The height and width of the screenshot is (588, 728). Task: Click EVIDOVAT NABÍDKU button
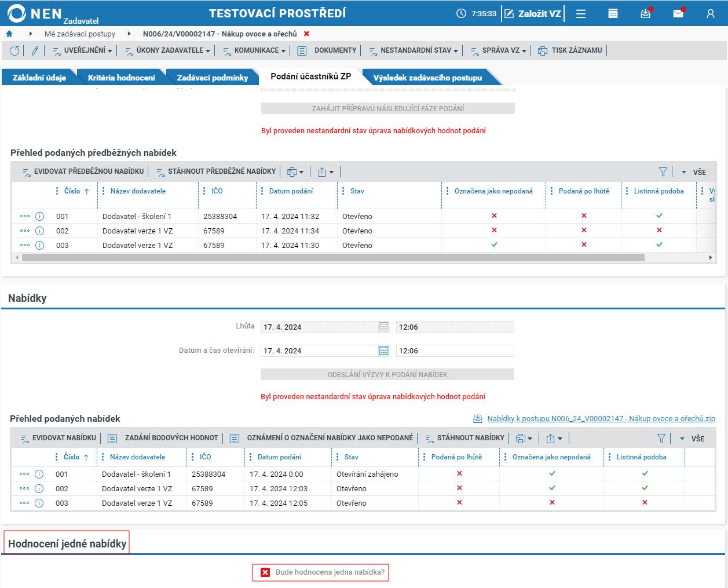58,438
